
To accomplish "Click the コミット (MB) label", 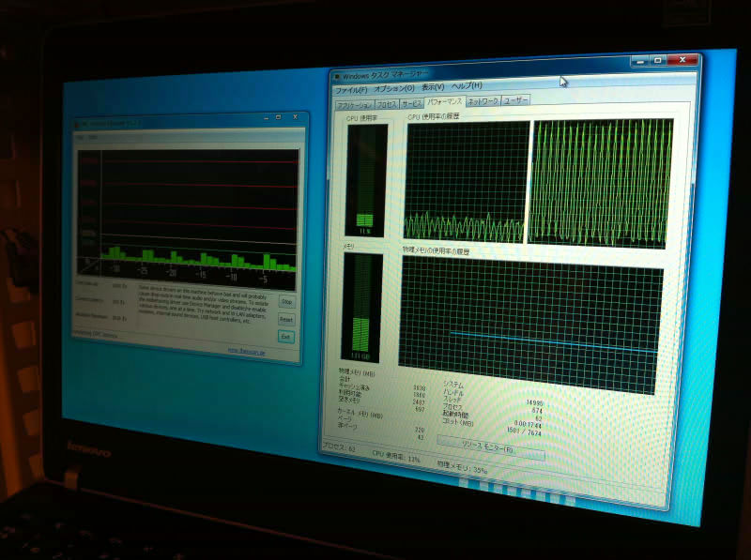I will pyautogui.click(x=457, y=422).
